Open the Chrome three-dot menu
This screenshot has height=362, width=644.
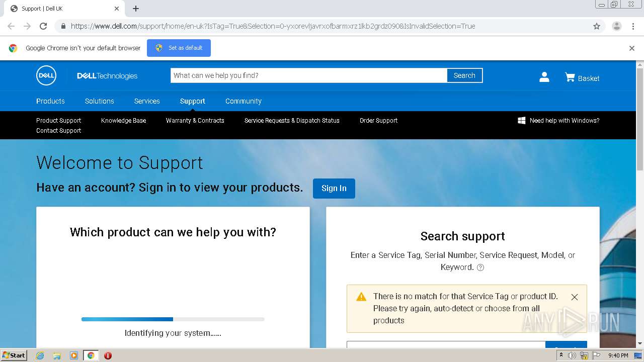tap(633, 26)
